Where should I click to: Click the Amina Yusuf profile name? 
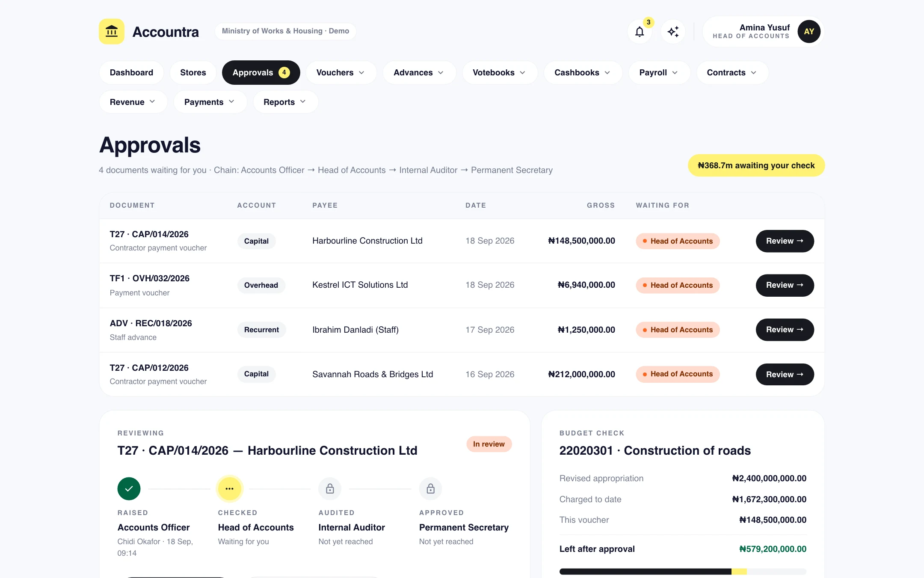(764, 27)
